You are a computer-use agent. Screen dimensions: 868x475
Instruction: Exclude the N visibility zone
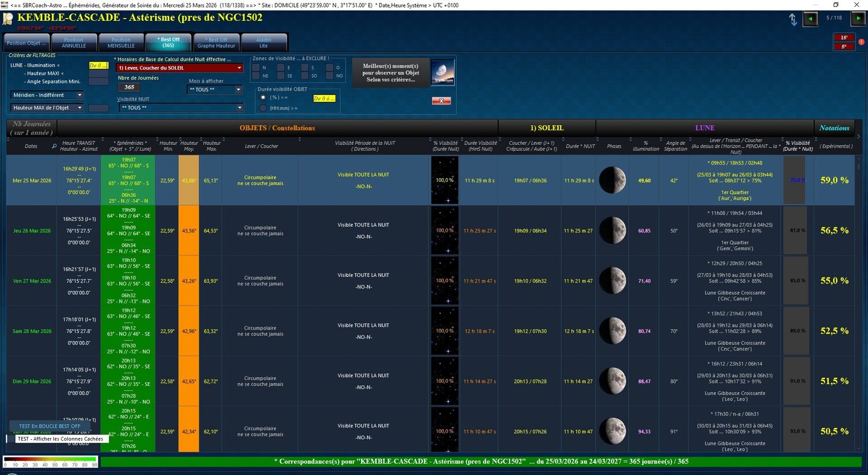[256, 68]
